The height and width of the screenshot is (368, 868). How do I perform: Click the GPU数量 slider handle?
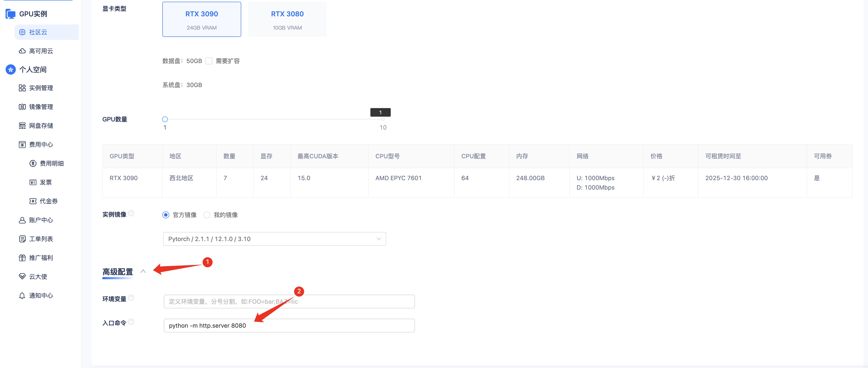[x=165, y=119]
